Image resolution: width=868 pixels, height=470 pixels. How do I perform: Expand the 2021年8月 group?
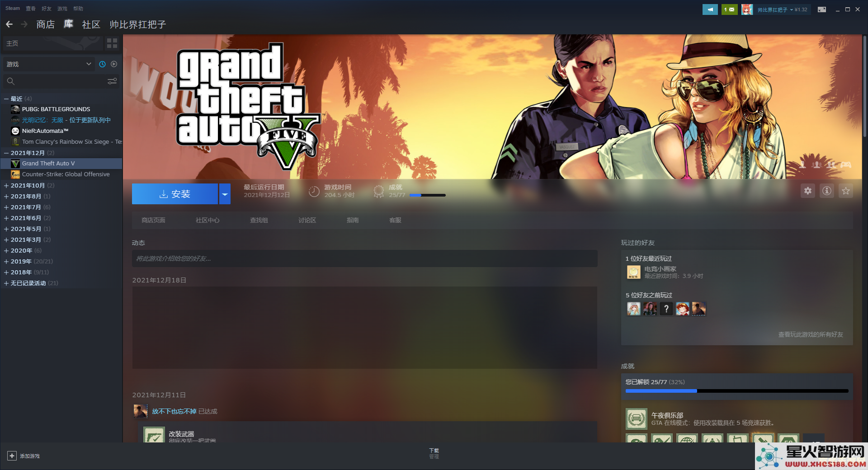tap(6, 196)
